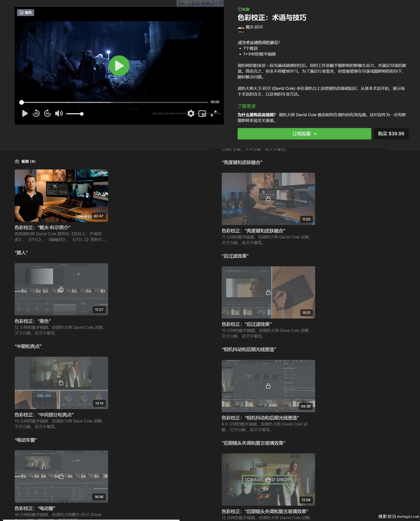Click the lock icon on 电动窗 video
Image resolution: width=420 pixels, height=521 pixels.
click(61, 476)
